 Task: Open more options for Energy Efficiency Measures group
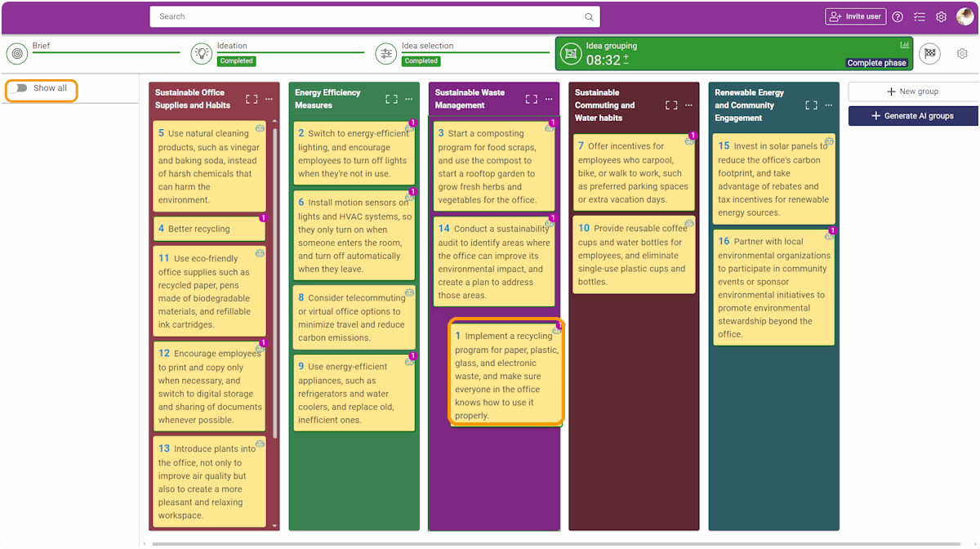click(409, 99)
